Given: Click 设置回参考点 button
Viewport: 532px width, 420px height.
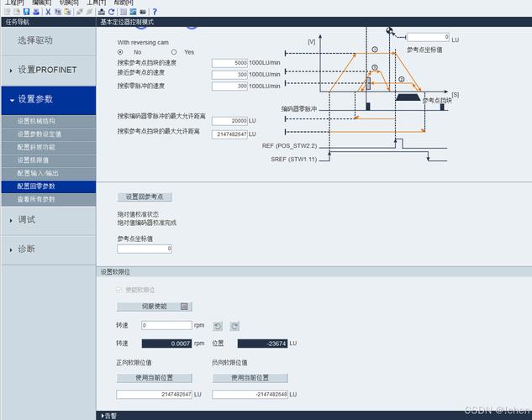Looking at the screenshot, I should 145,197.
